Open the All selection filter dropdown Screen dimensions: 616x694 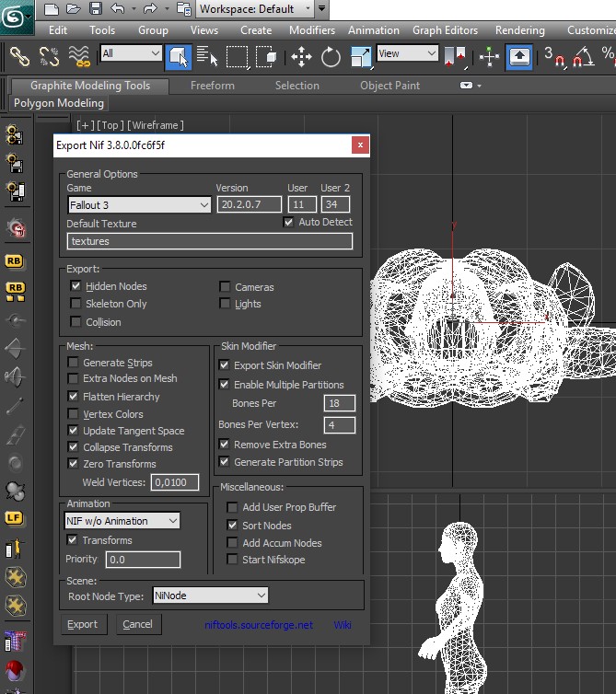tap(131, 53)
